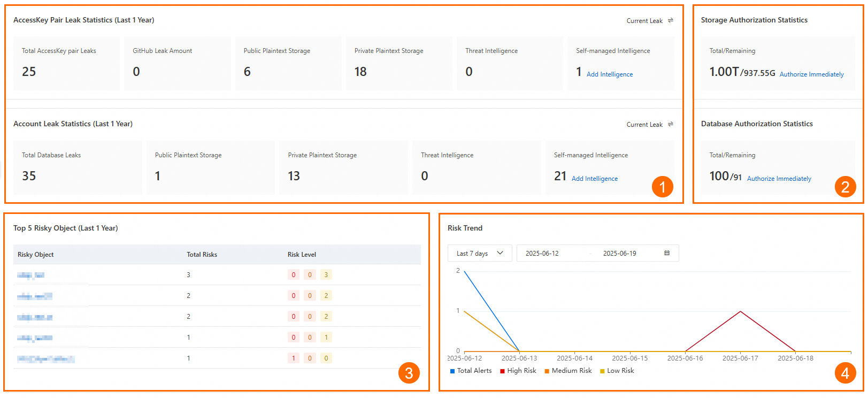Expand the Last 7 days dropdown
Screen dimensions: 868x398
point(480,253)
